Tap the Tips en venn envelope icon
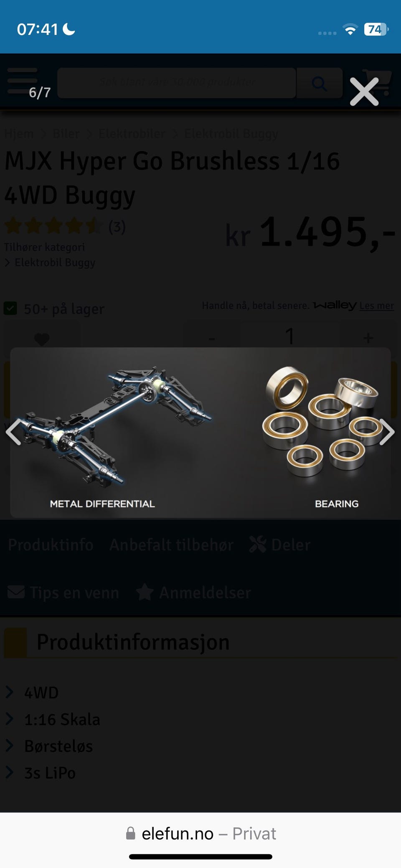This screenshot has height=868, width=401. click(x=16, y=592)
